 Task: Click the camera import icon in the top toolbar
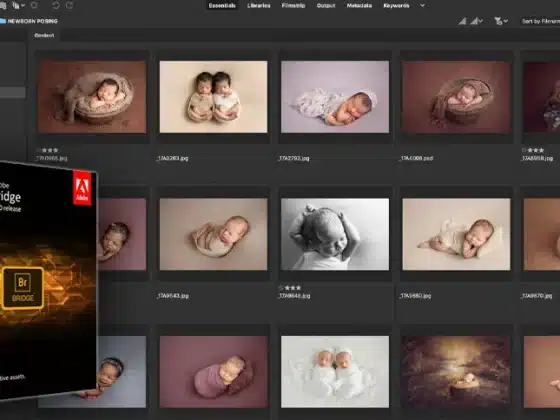click(2, 6)
